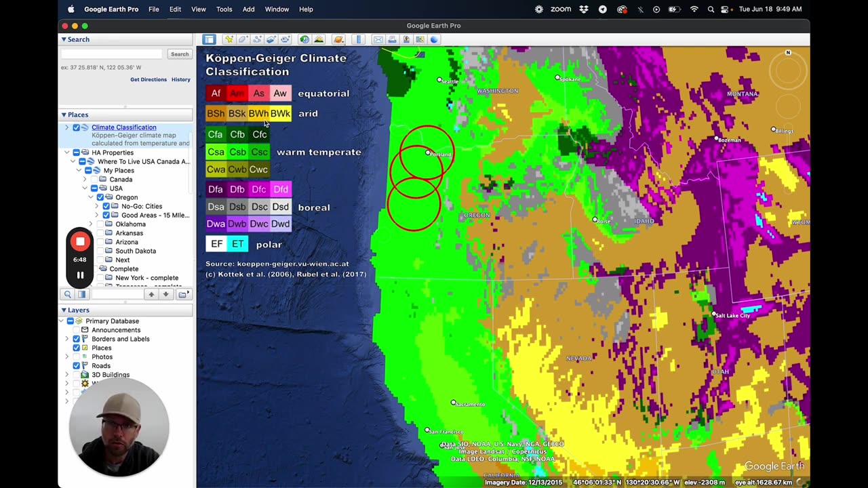Open the File menu
Image resolution: width=868 pixels, height=488 pixels.
pyautogui.click(x=154, y=9)
